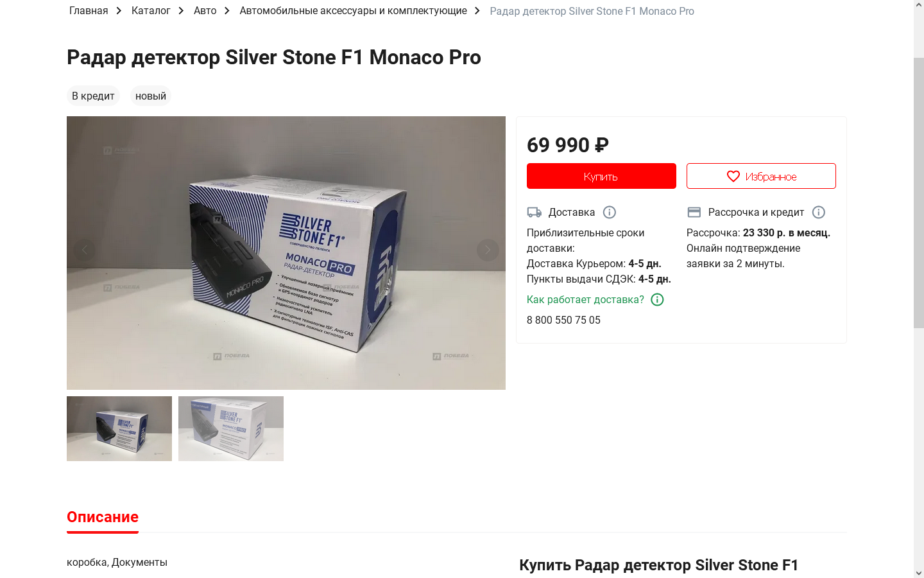
Task: Click the credit card icon
Action: click(x=694, y=212)
